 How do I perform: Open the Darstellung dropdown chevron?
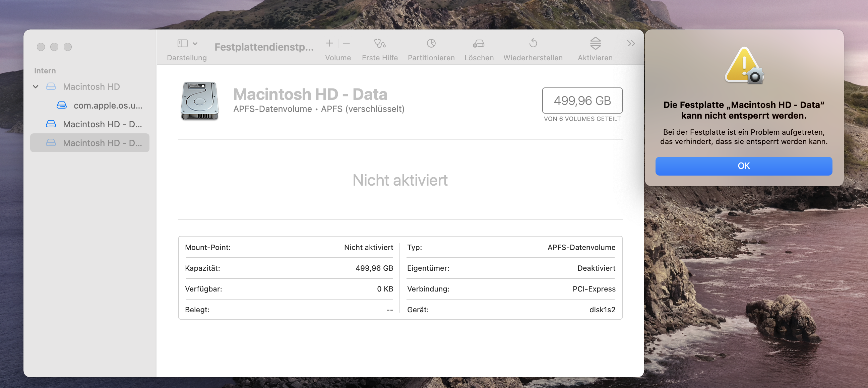(x=195, y=44)
